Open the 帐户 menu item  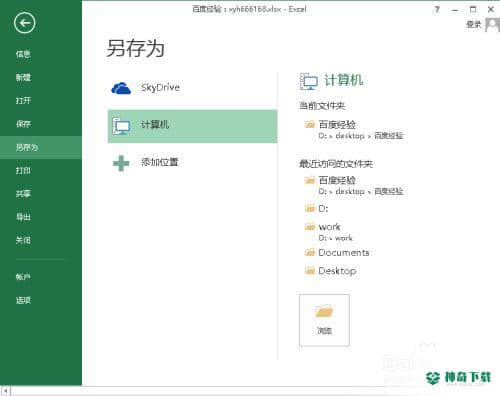pyautogui.click(x=23, y=277)
